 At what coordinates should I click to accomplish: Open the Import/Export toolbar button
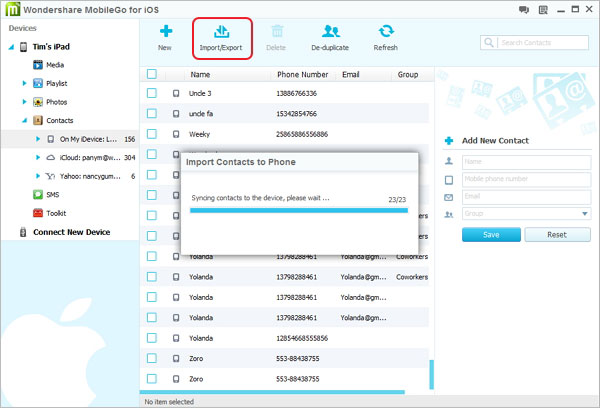(222, 38)
